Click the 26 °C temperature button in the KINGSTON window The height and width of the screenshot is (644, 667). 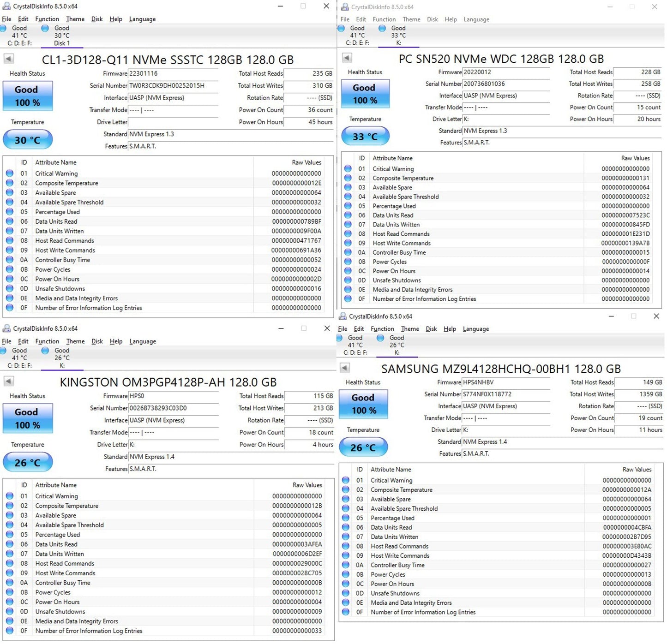(x=28, y=462)
